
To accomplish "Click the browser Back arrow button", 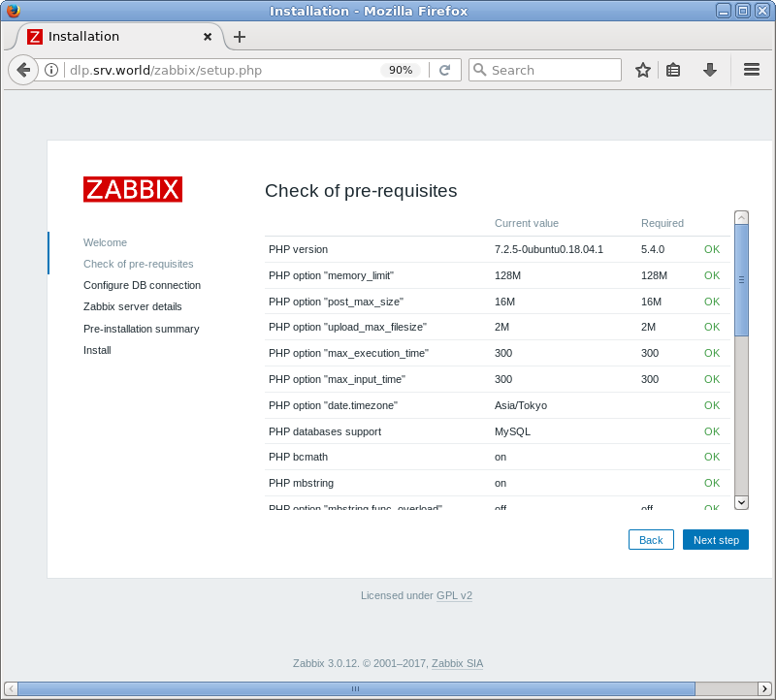I will (23, 70).
